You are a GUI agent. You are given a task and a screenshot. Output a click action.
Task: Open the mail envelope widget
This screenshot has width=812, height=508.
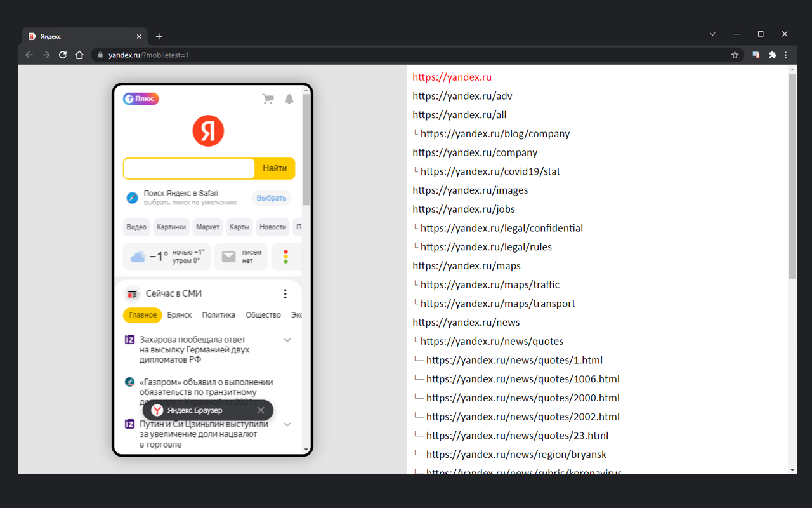[x=240, y=257]
